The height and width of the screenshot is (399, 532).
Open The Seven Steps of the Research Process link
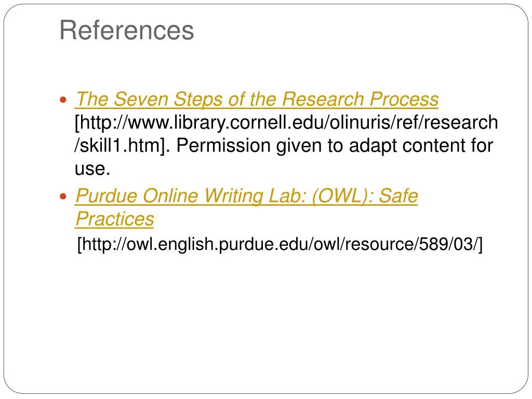tap(257, 99)
